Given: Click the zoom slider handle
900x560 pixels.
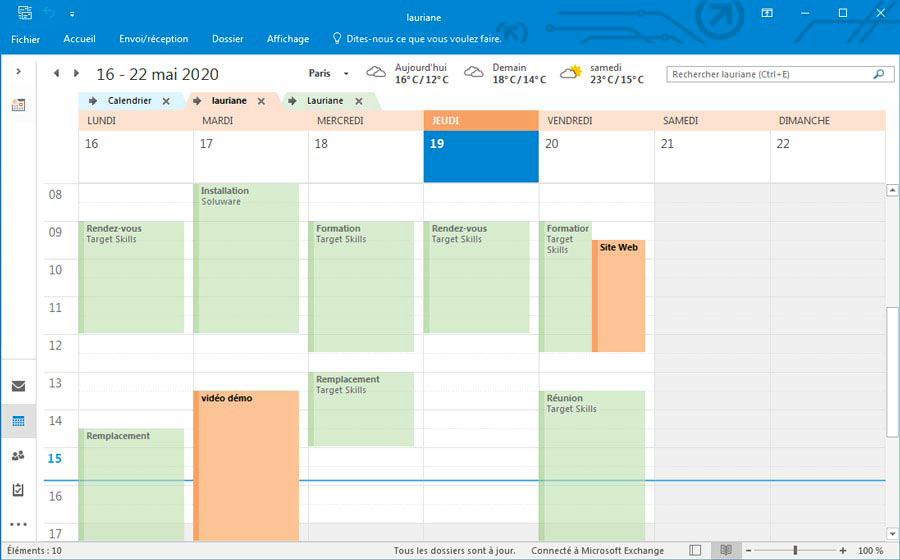Looking at the screenshot, I should pyautogui.click(x=795, y=550).
